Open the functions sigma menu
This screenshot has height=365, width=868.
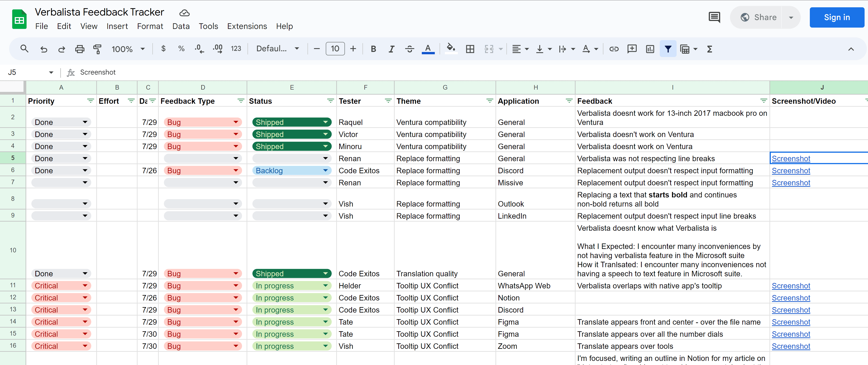[709, 49]
